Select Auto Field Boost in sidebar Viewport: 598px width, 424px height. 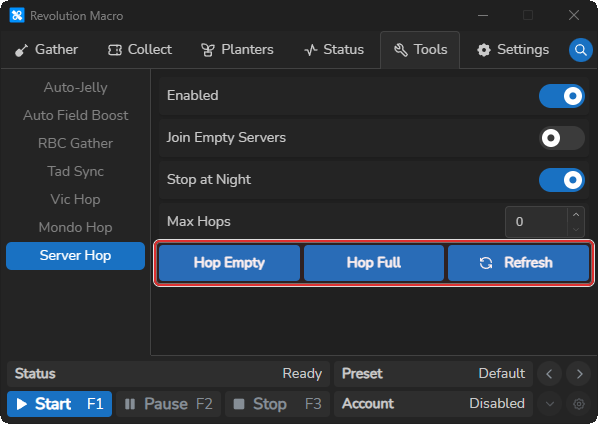[x=76, y=116]
